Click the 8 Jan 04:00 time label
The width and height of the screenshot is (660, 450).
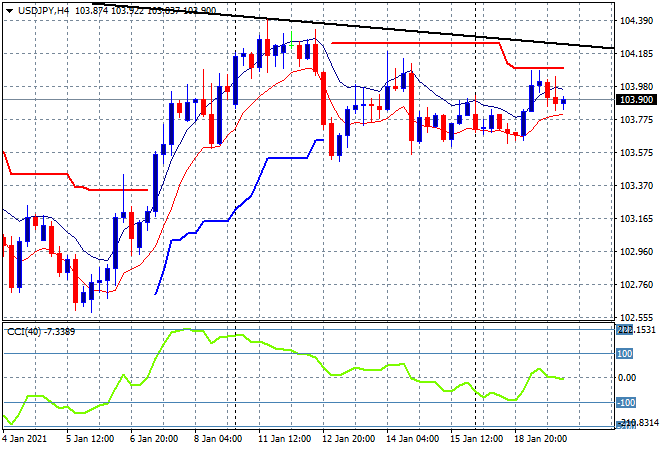218,438
